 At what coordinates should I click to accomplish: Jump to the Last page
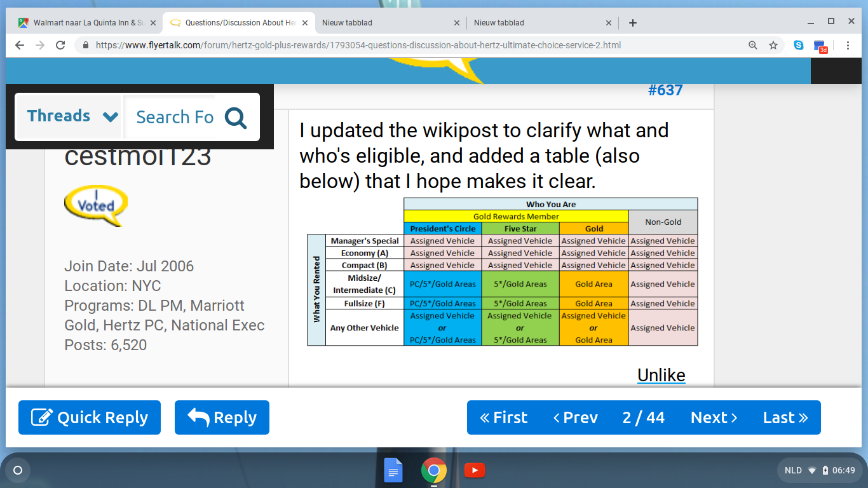coord(785,417)
